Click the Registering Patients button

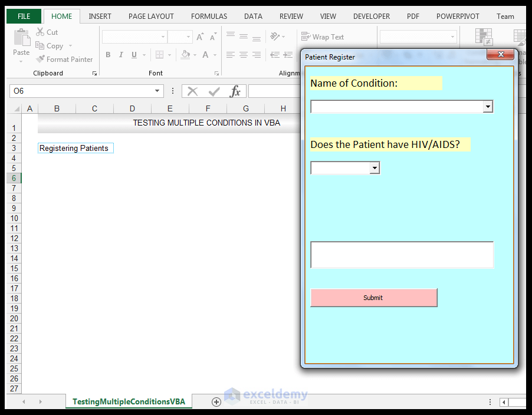tap(75, 148)
